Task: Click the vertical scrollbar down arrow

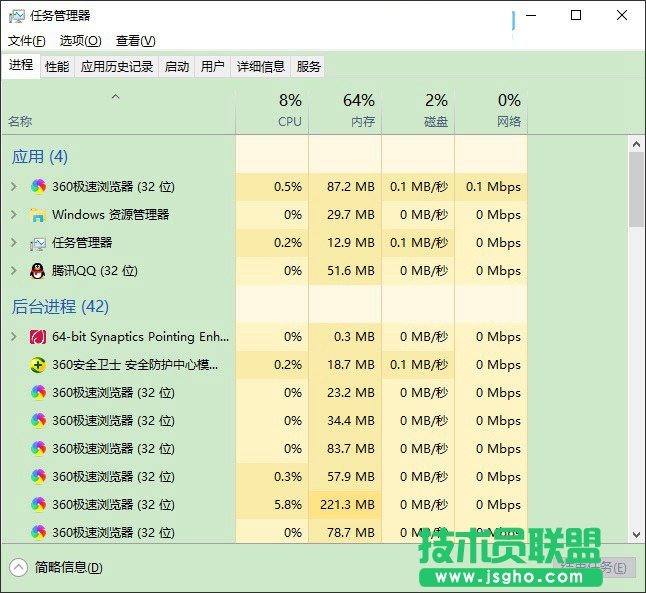Action: [x=636, y=535]
